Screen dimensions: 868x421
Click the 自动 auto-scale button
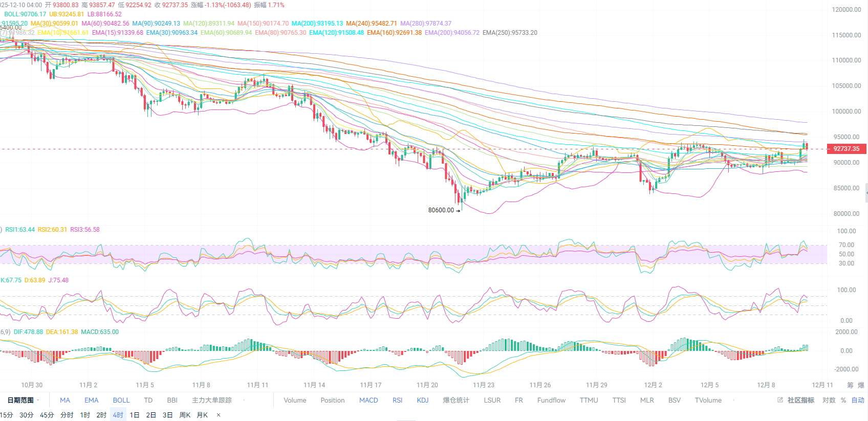click(x=858, y=400)
